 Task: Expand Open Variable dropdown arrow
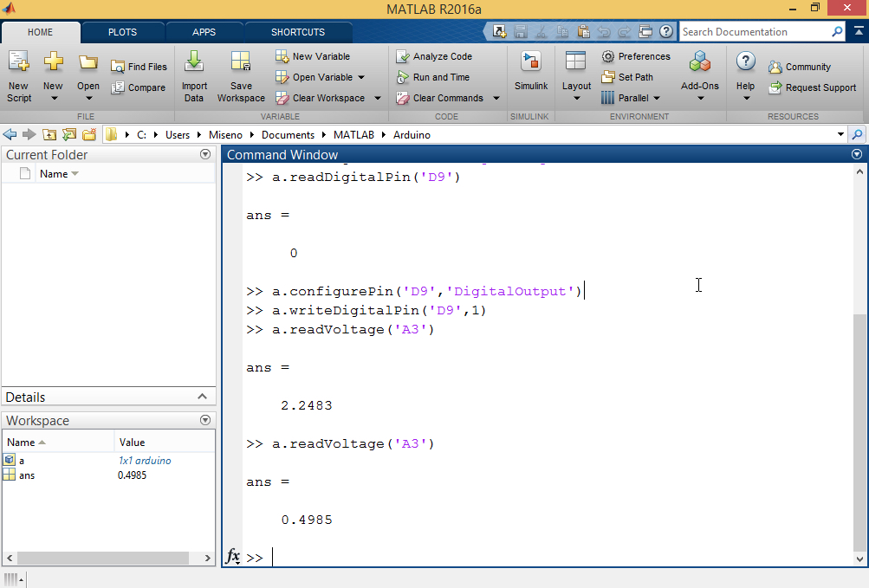pos(361,78)
